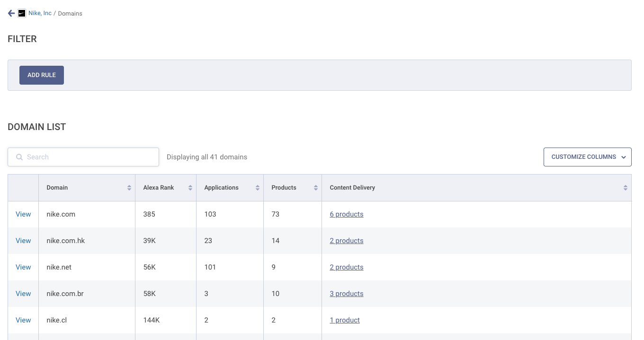Click the sort icon in Domain column
This screenshot has width=644, height=340.
tap(129, 188)
